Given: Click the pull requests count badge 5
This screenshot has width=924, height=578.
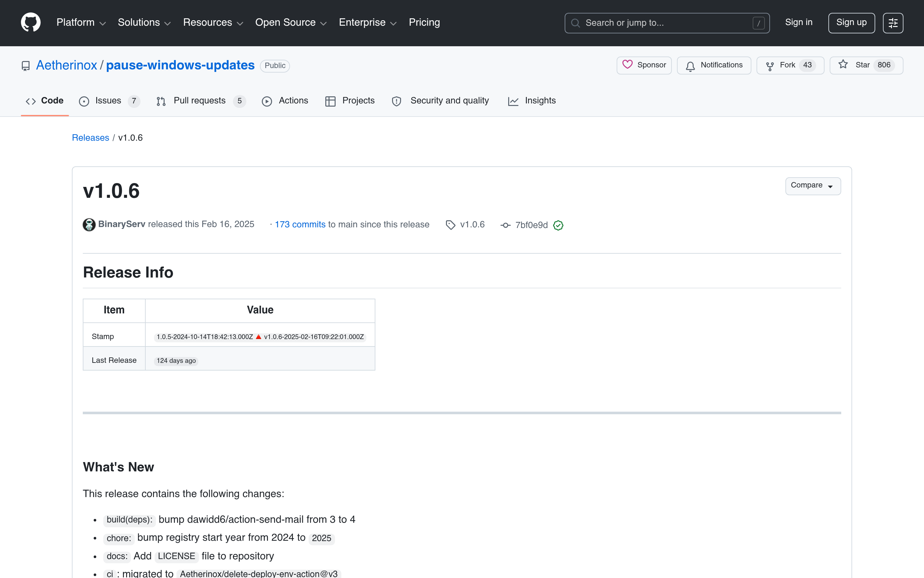Looking at the screenshot, I should (239, 101).
